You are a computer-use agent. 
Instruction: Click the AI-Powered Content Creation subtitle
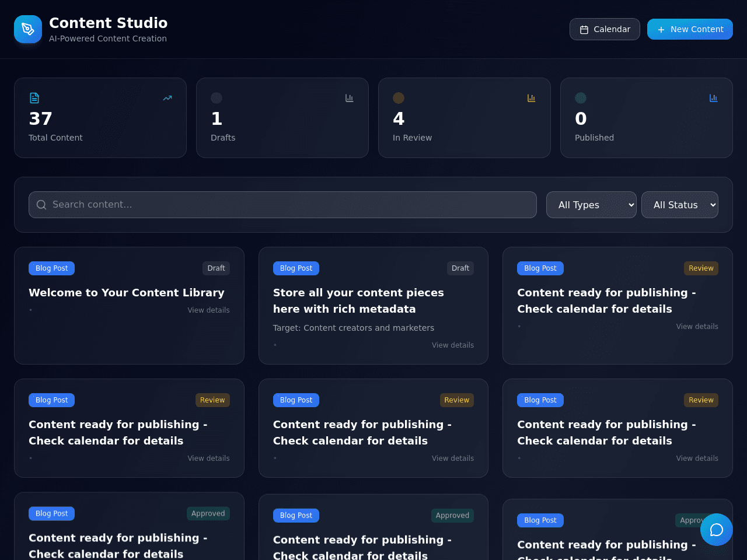(108, 38)
